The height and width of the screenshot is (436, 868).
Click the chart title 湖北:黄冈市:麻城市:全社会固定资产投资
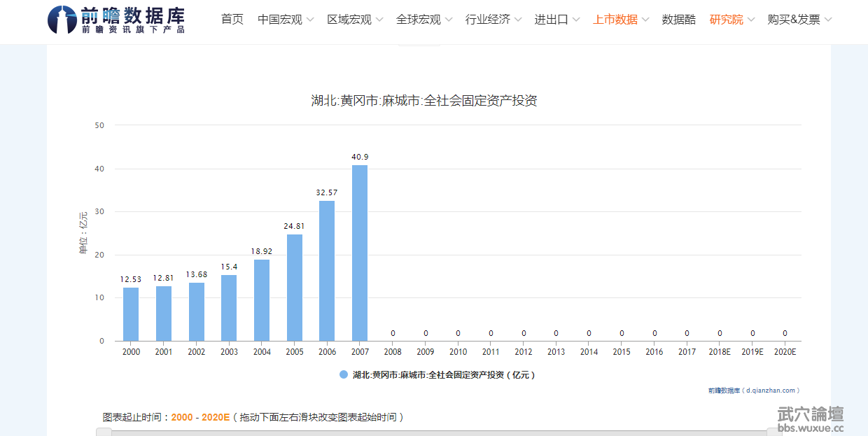tap(424, 101)
